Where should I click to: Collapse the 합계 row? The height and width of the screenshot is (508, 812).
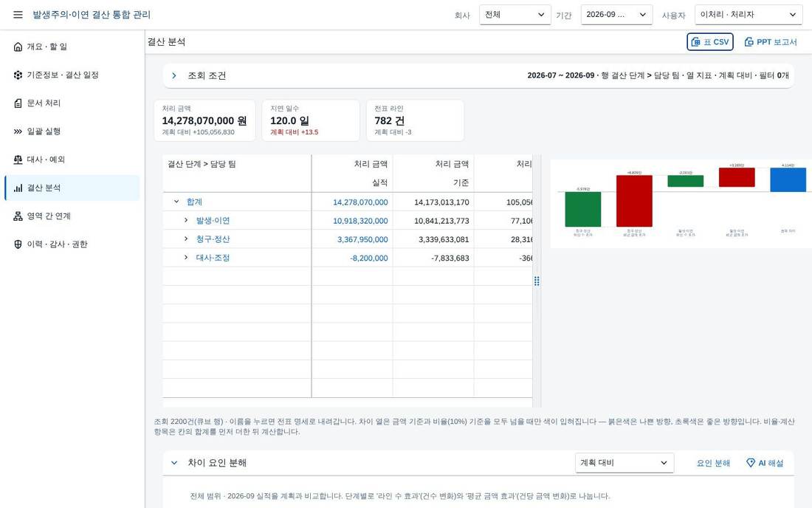(x=176, y=202)
